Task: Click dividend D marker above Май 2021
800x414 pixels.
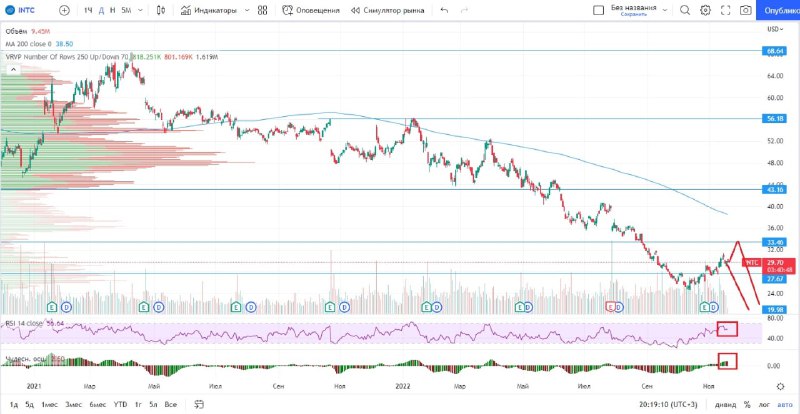Action: 159,307
